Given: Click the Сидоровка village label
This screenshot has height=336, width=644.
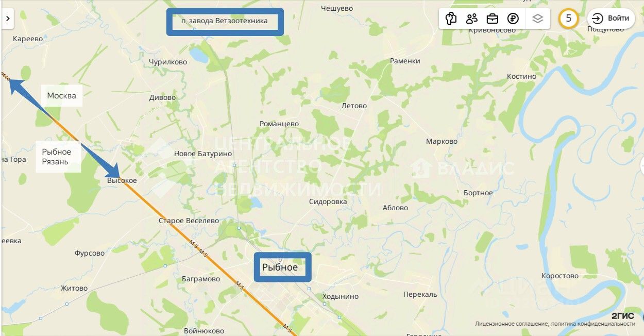Looking at the screenshot, I should point(328,201).
